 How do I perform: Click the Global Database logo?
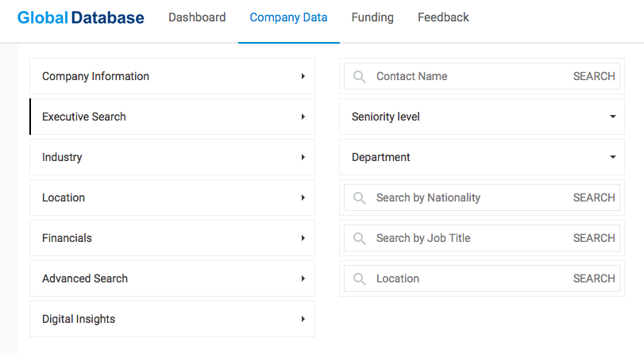click(x=81, y=17)
